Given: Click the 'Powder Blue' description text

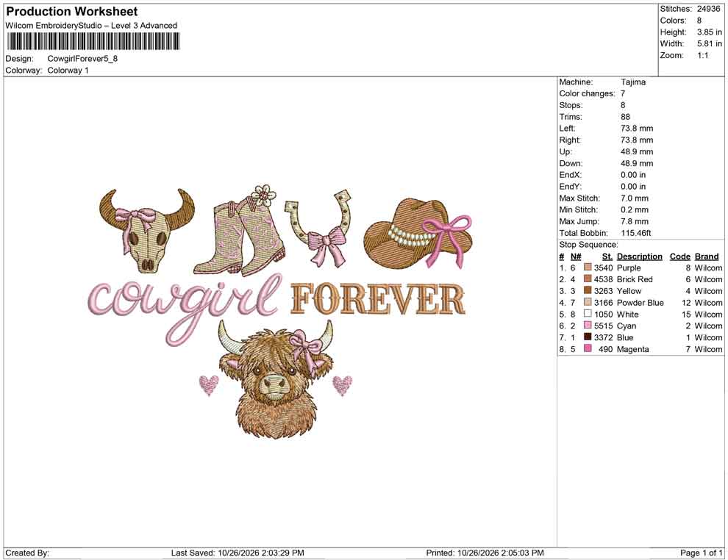Looking at the screenshot, I should 640,303.
